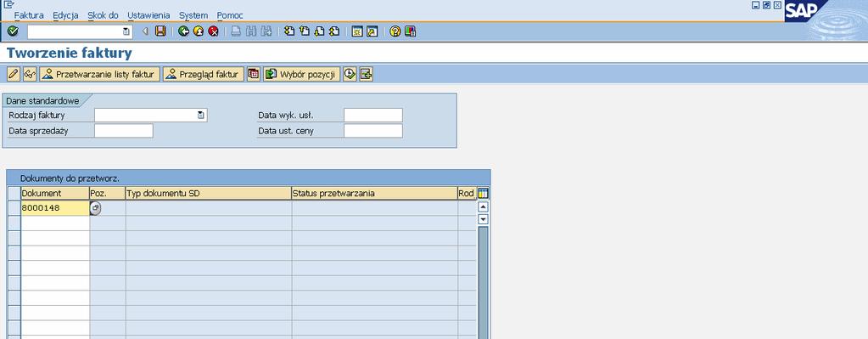The height and width of the screenshot is (339, 868).
Task: Save using the floppy disk icon
Action: tap(160, 31)
